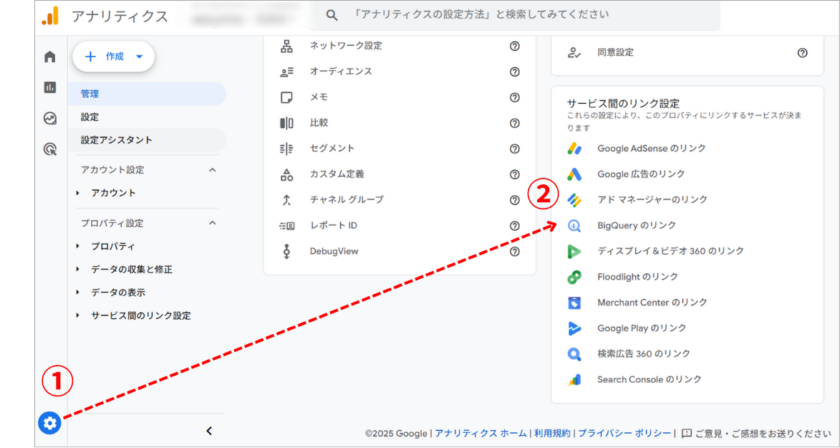Click the Admin gear icon at bottom-left
This screenshot has width=840, height=448.
[x=49, y=423]
